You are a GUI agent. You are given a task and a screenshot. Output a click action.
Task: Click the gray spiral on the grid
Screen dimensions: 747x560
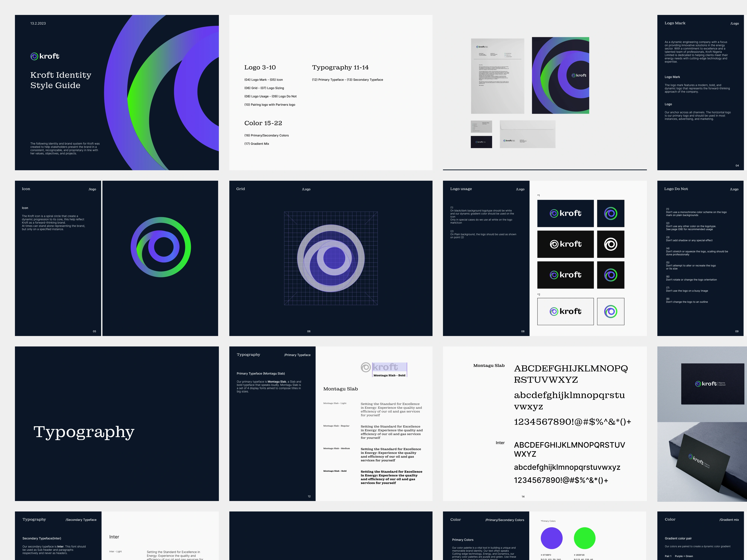pyautogui.click(x=331, y=258)
